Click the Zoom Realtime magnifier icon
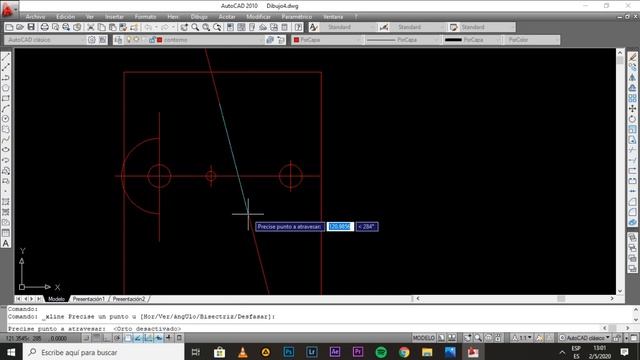This screenshot has width=640, height=360. (x=195, y=27)
